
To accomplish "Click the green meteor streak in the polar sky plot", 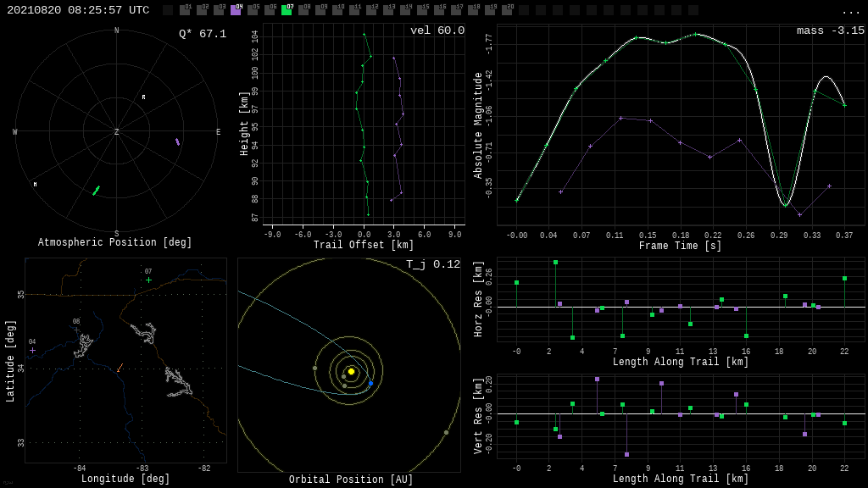I will tap(96, 191).
